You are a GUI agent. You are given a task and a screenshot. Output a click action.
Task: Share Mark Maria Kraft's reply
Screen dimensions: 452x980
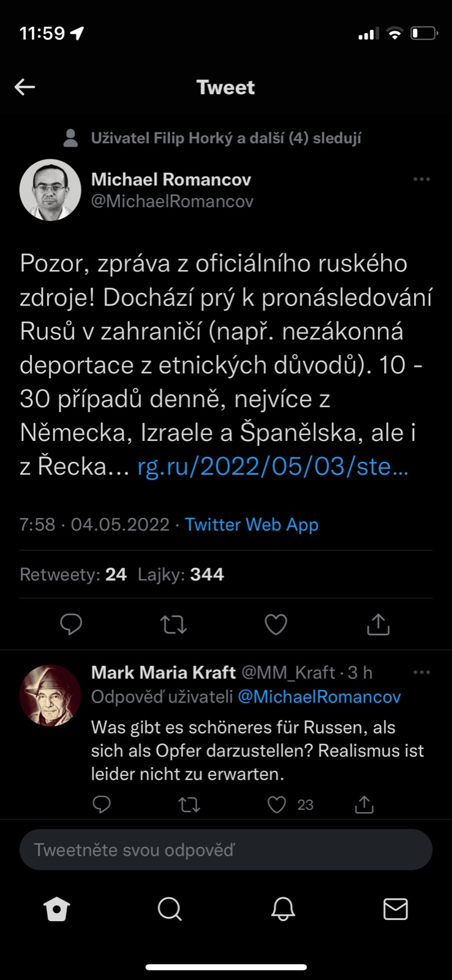click(x=364, y=804)
